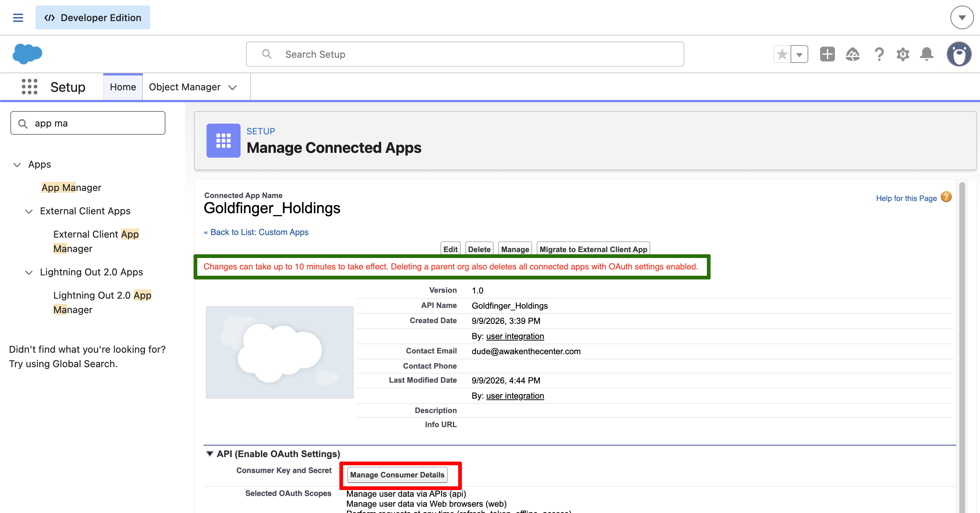
Task: Open Lightning Out 2.0 App Manager
Action: click(103, 302)
